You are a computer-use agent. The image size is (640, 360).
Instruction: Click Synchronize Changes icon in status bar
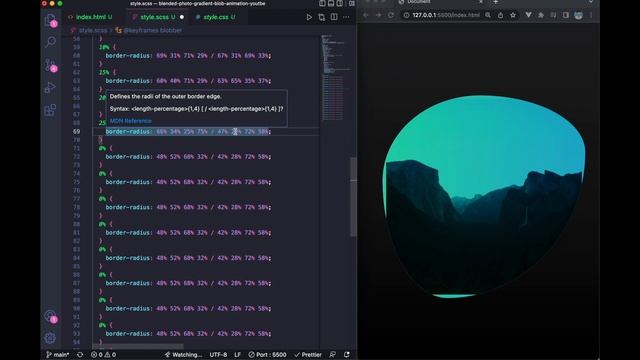tap(80, 355)
